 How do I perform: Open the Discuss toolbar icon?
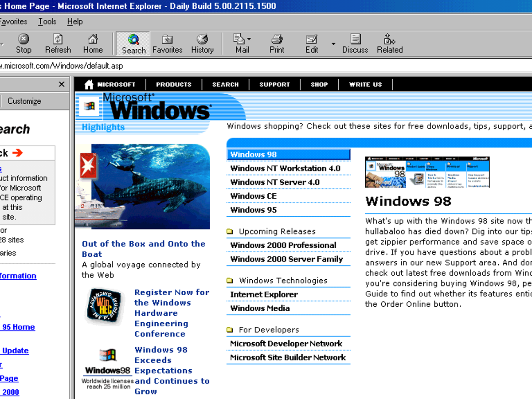click(x=355, y=39)
